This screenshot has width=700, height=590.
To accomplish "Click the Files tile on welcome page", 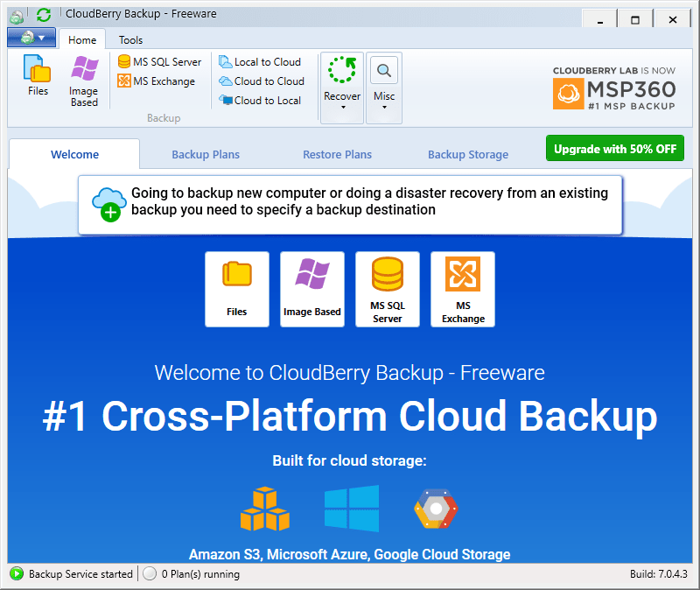I will coord(237,289).
